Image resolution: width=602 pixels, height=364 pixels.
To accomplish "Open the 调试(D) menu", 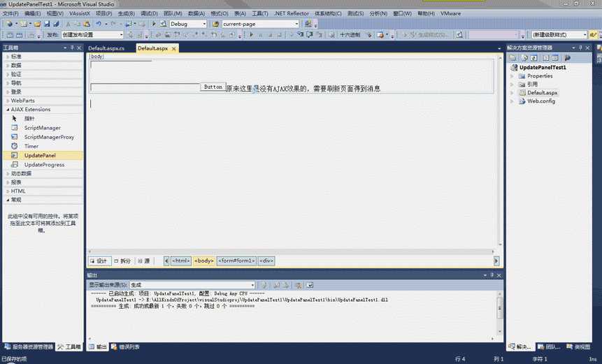I will 149,13.
